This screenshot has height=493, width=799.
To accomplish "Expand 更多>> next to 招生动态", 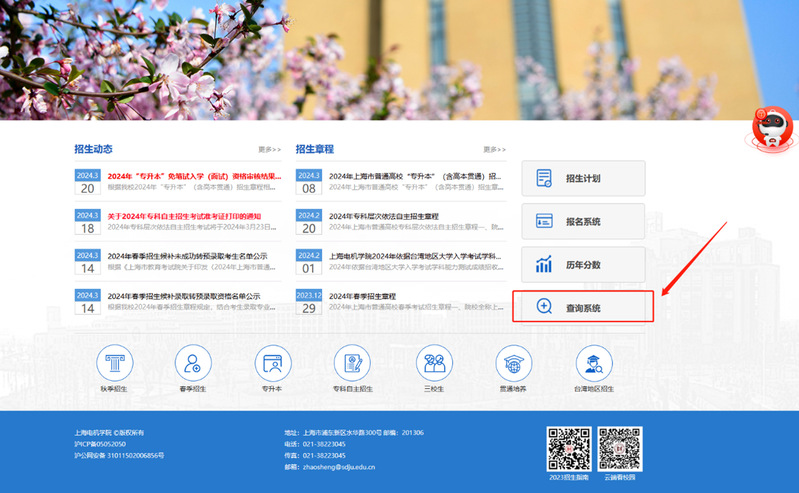I will pos(269,149).
